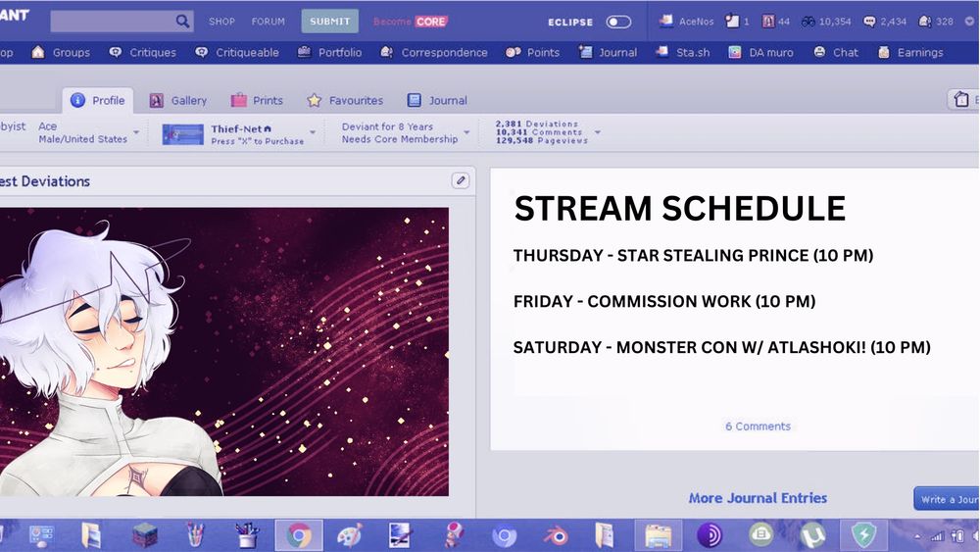Open deviations notifications icon showing 44
This screenshot has height=552, width=980.
pyautogui.click(x=776, y=22)
